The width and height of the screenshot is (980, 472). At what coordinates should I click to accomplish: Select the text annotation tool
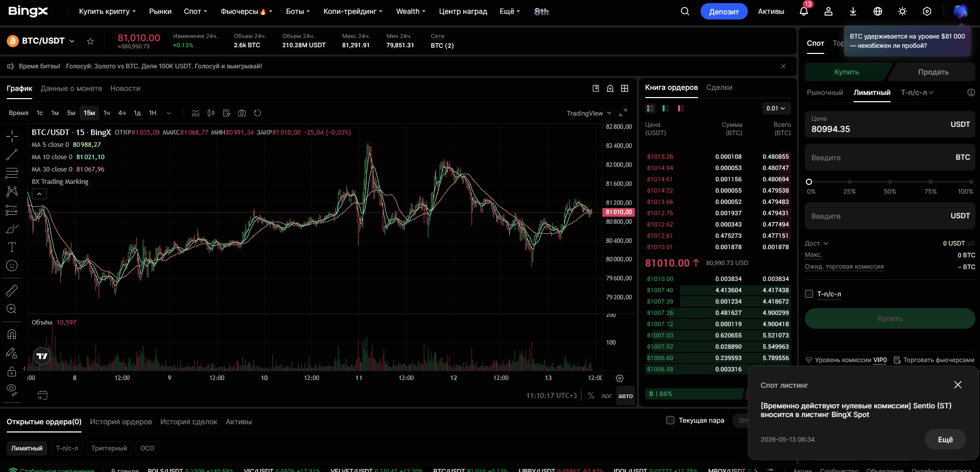tap(12, 247)
